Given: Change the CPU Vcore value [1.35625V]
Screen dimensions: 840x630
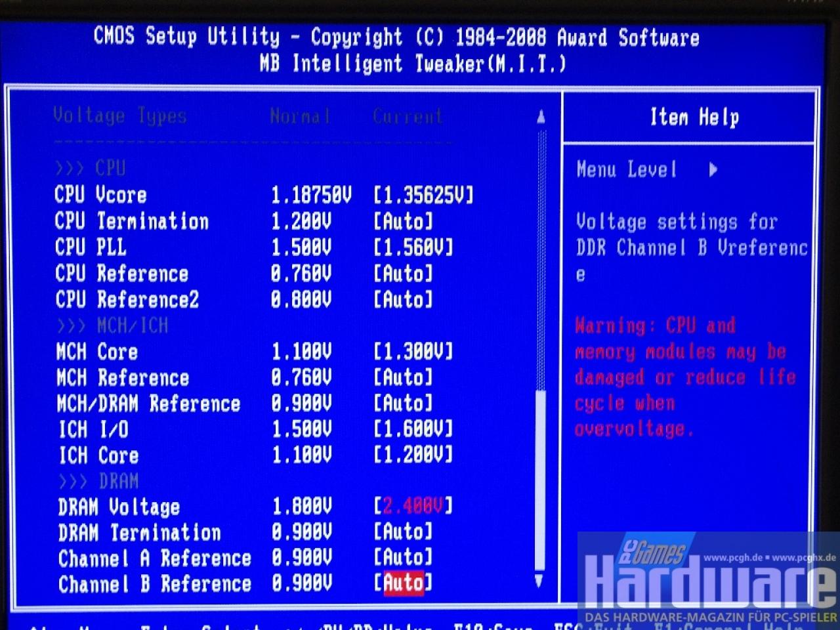Looking at the screenshot, I should [x=423, y=195].
